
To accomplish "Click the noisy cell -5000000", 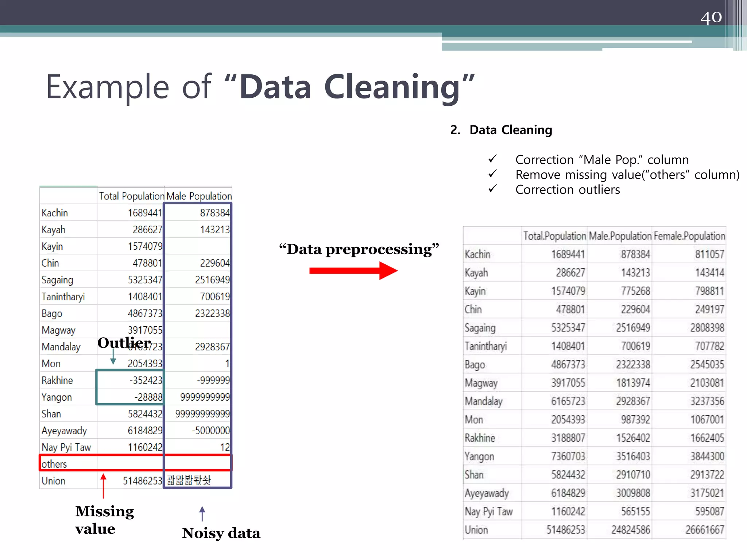I will 211,431.
